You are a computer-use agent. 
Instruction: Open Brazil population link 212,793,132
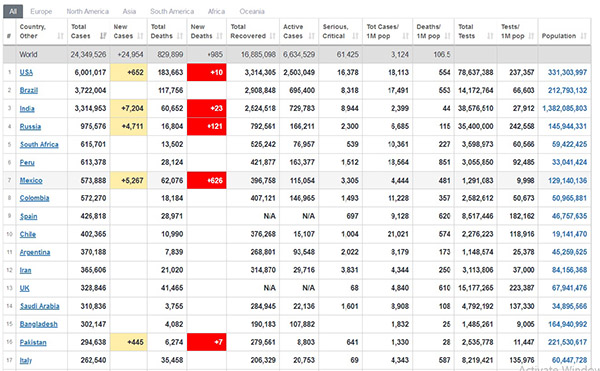tap(567, 90)
